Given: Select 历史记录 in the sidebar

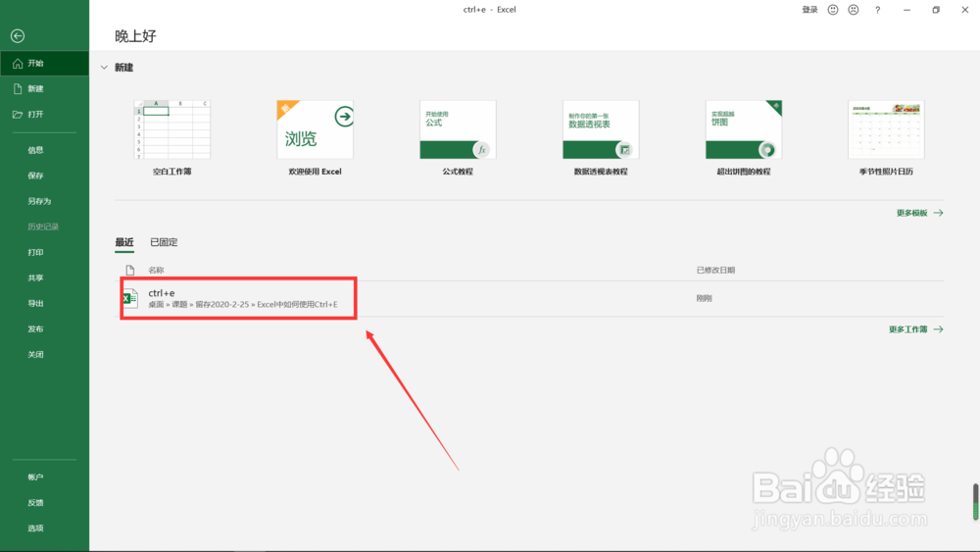Looking at the screenshot, I should click(x=44, y=226).
